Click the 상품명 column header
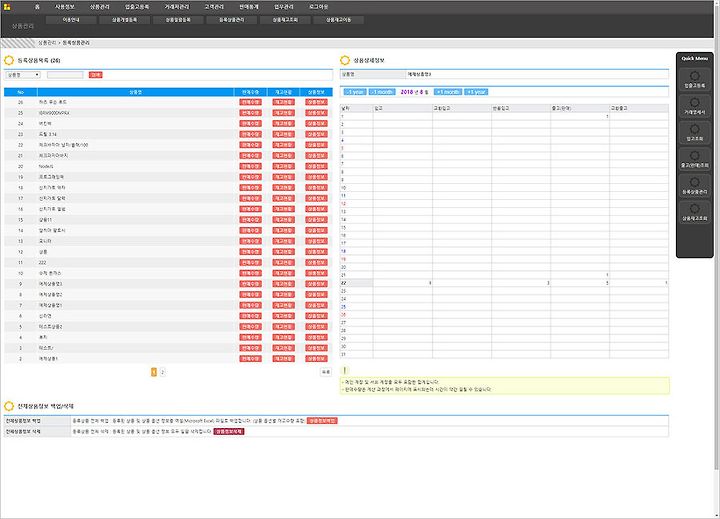 [x=135, y=92]
